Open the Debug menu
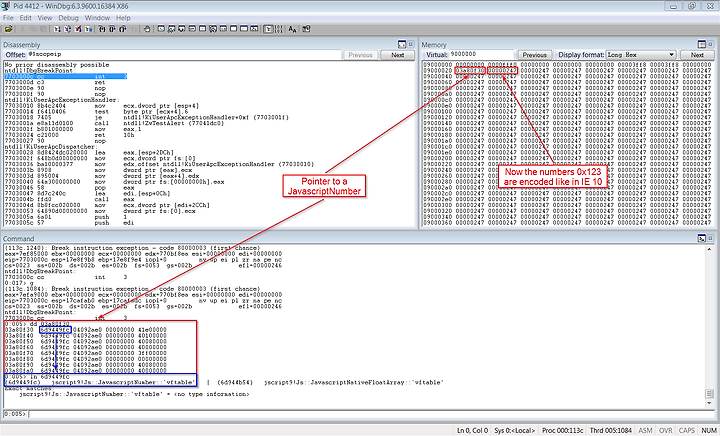720x436 pixels. coord(68,18)
